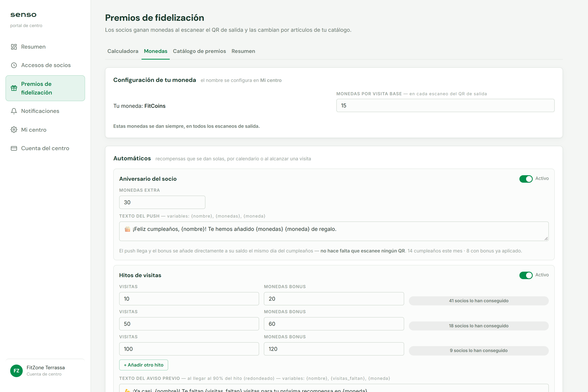Click the Visitas field containing 100
This screenshot has width=588, height=392.
point(189,349)
